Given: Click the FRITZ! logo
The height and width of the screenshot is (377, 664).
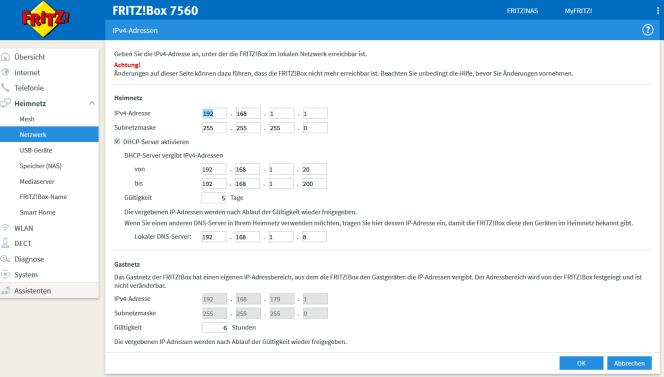Looking at the screenshot, I should [45, 19].
